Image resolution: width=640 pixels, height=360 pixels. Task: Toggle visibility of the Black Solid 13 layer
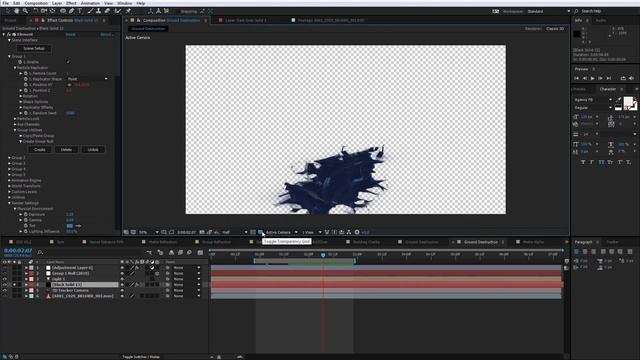(x=5, y=284)
